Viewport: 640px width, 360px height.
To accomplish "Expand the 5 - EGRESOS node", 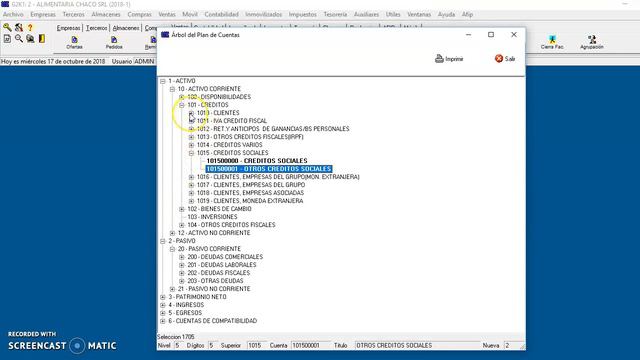I will pyautogui.click(x=163, y=313).
